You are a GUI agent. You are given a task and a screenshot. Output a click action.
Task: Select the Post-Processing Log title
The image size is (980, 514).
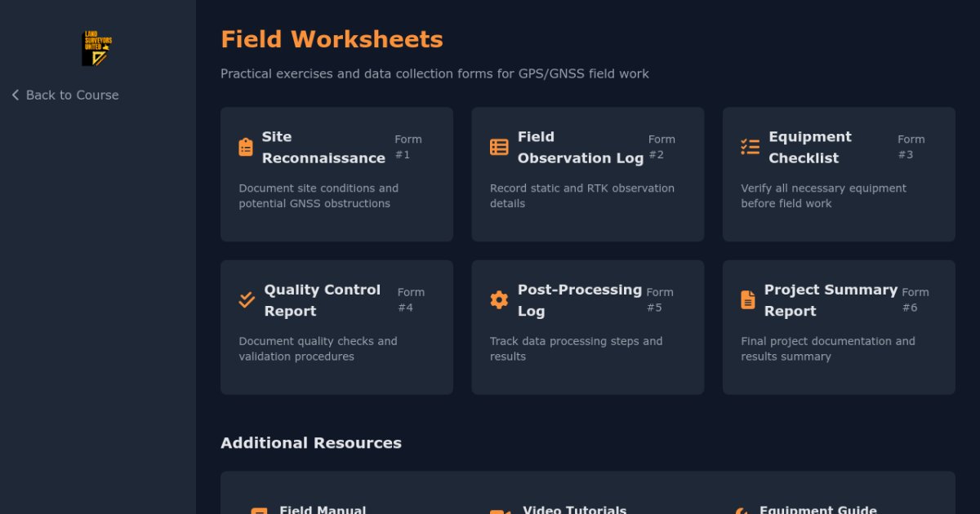click(579, 300)
